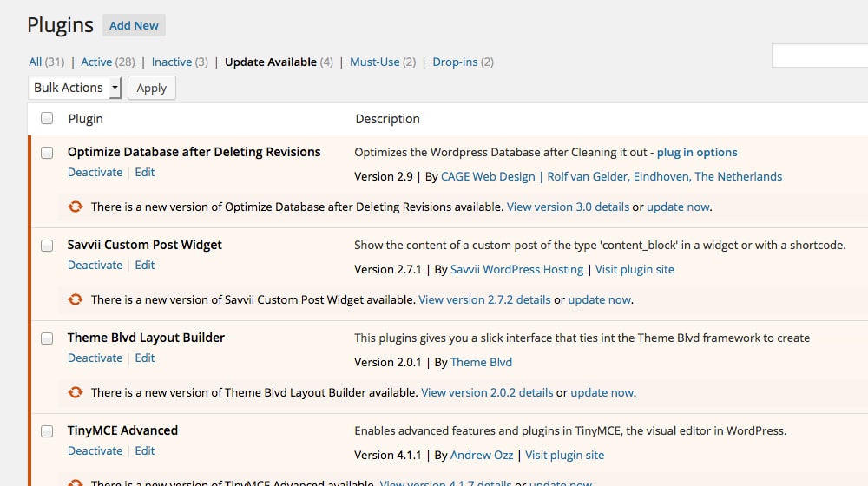This screenshot has height=486, width=868.
Task: Click the Savvii Custom Post Widget title
Action: click(x=144, y=245)
